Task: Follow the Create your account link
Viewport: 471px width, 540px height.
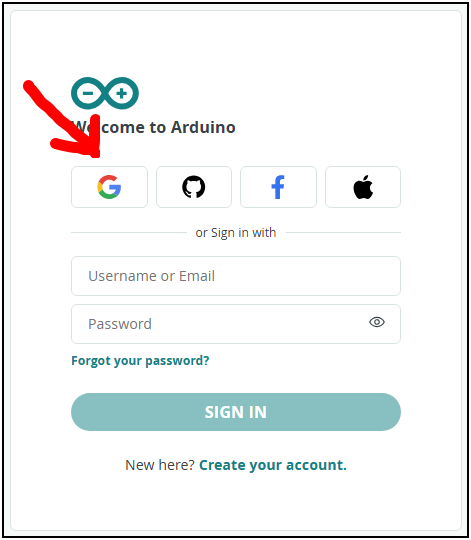Action: click(273, 465)
